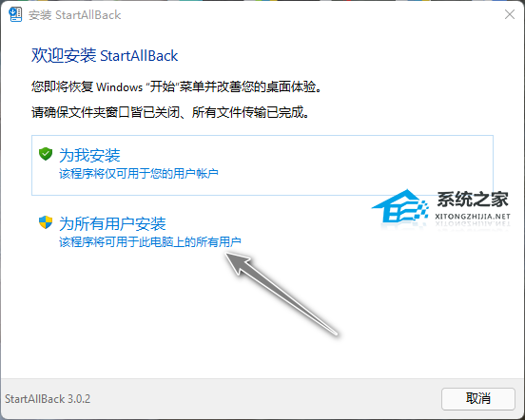Click description 该程序将仅可用于您的用户帐户
Screen dimensions: 525x420
139,174
